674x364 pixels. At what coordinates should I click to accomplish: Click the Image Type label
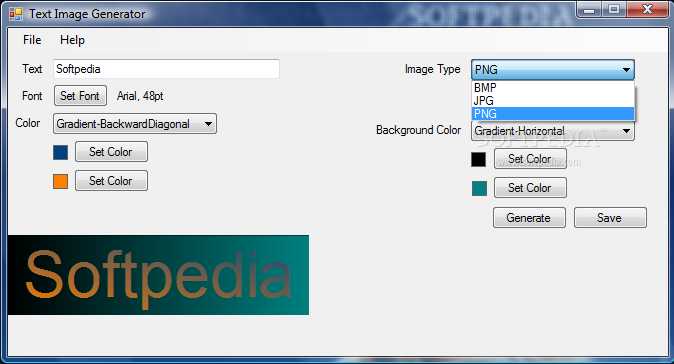(432, 69)
